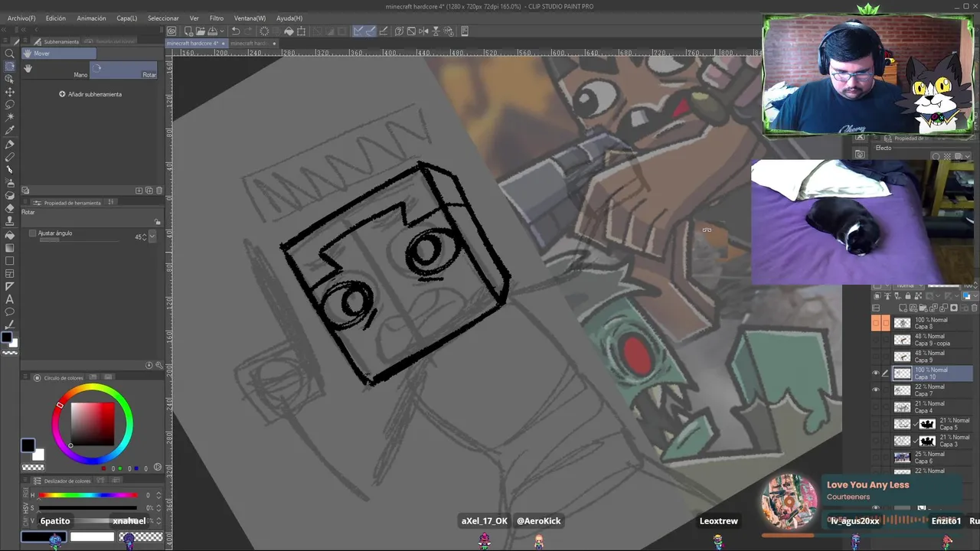Select the Fill bucket tool

coord(10,235)
